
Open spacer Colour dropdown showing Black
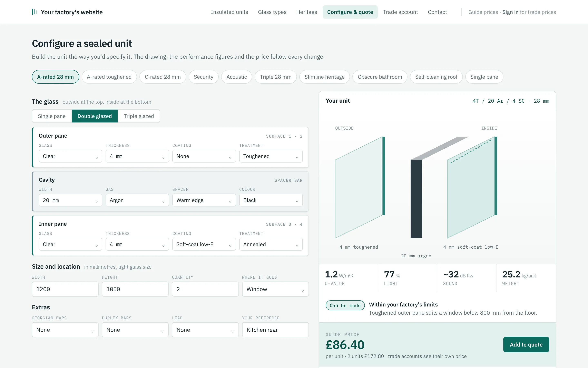pyautogui.click(x=271, y=200)
